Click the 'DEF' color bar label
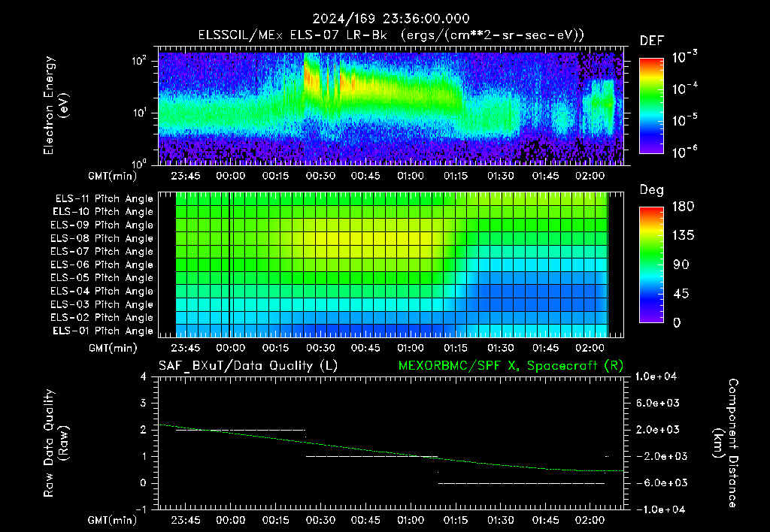This screenshot has width=770, height=532. point(652,41)
